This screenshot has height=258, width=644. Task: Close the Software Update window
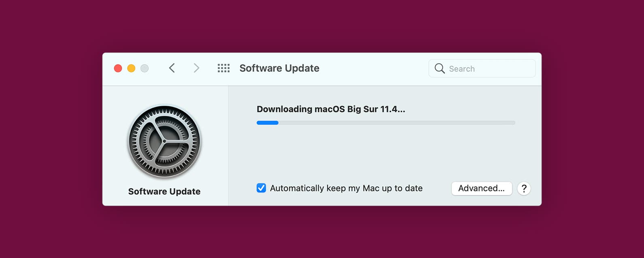pyautogui.click(x=118, y=68)
